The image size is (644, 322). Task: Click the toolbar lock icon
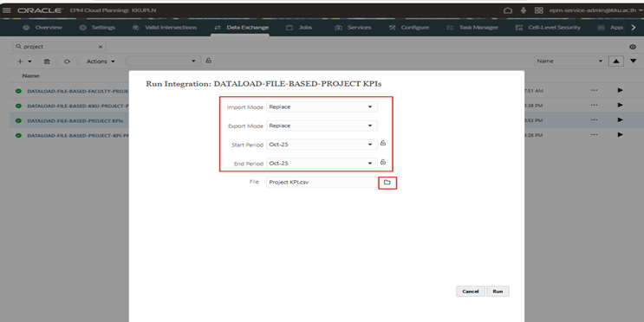click(x=208, y=61)
